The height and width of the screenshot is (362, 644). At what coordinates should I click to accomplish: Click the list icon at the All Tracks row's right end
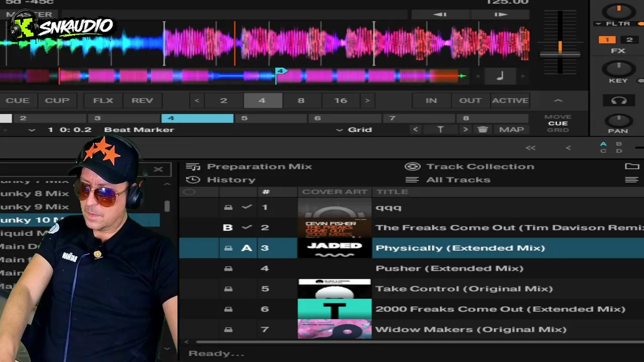632,179
